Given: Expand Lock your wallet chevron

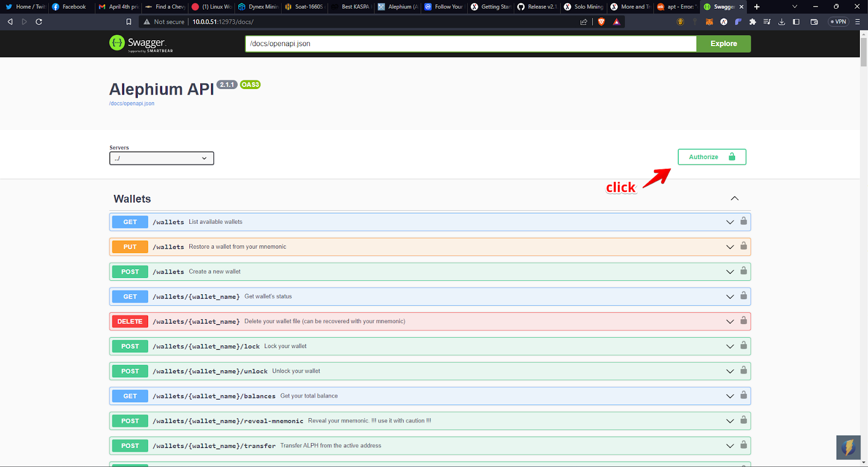Looking at the screenshot, I should pyautogui.click(x=730, y=346).
